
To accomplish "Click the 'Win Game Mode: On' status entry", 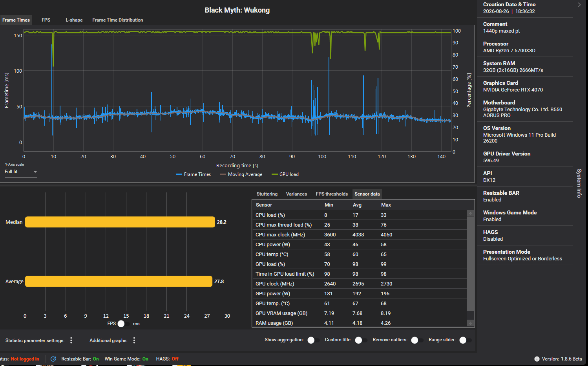I will click(126, 359).
